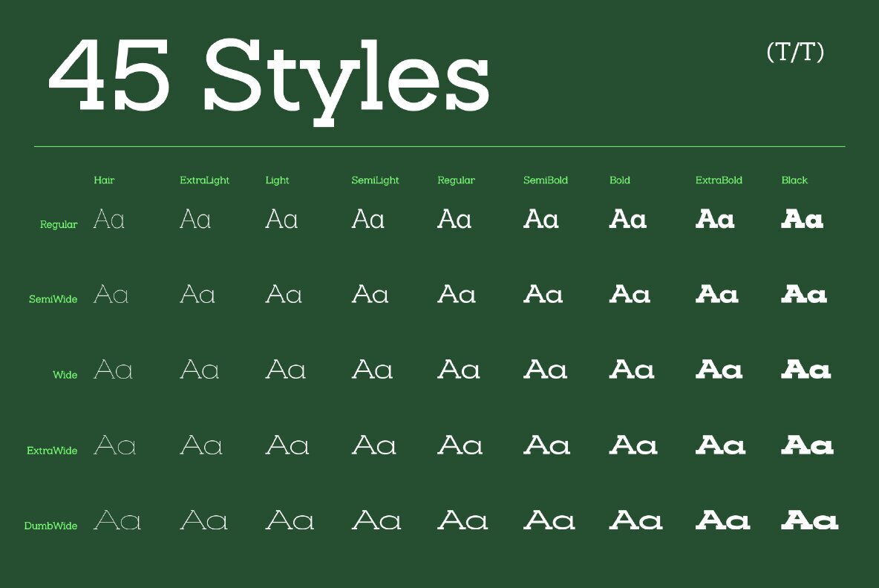
Task: Open the Wide Bold Aa sample
Action: point(632,370)
